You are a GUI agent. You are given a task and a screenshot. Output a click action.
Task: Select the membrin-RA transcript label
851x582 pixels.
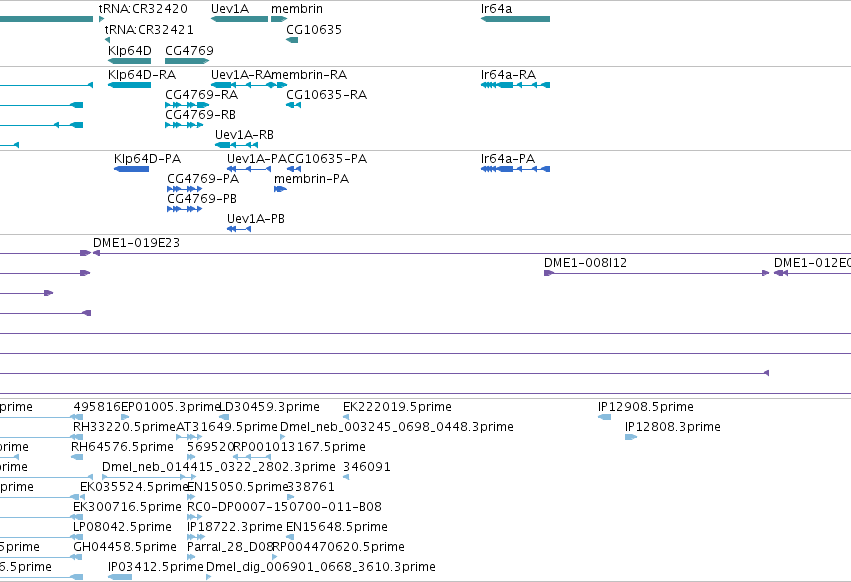309,74
